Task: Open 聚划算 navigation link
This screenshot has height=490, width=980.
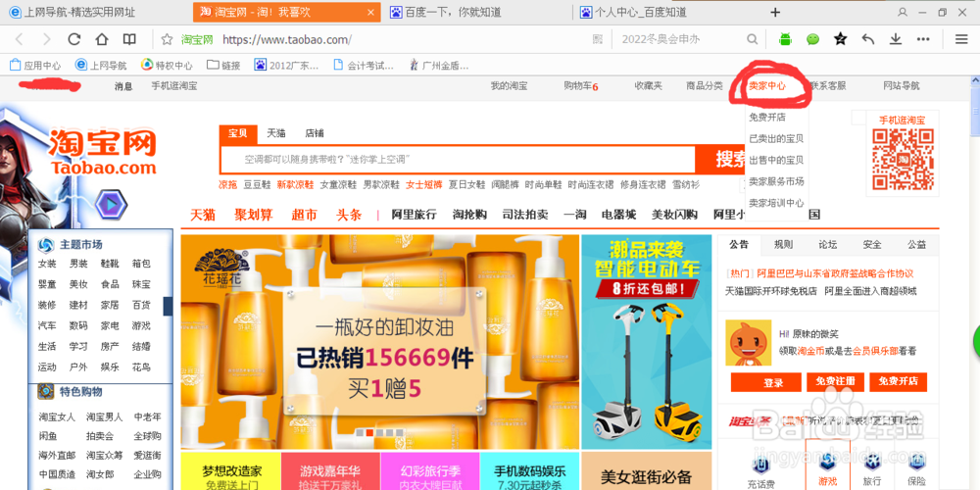Action: tap(253, 215)
